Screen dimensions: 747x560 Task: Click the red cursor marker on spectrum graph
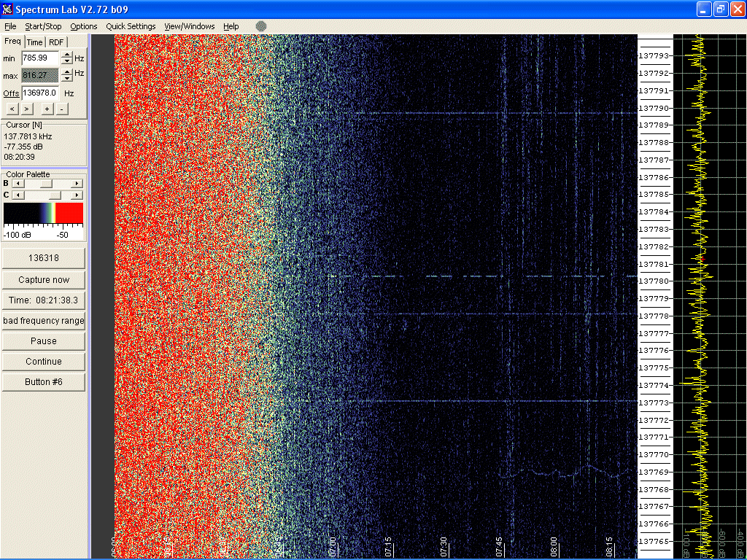pyautogui.click(x=703, y=259)
